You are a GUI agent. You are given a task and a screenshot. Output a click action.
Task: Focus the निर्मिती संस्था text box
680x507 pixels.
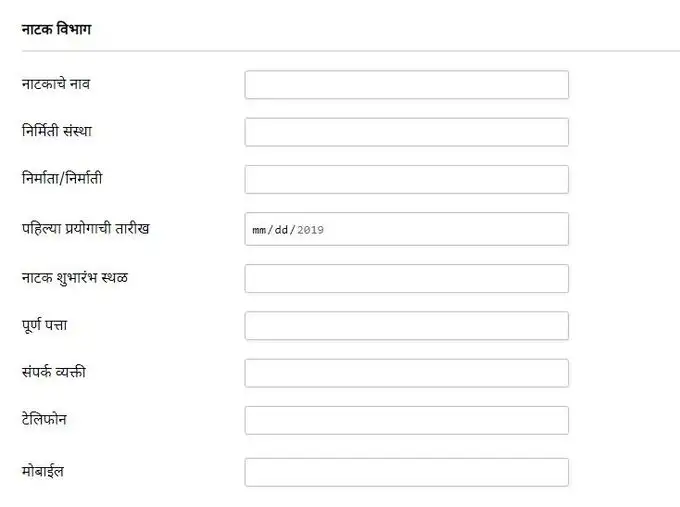pyautogui.click(x=406, y=132)
